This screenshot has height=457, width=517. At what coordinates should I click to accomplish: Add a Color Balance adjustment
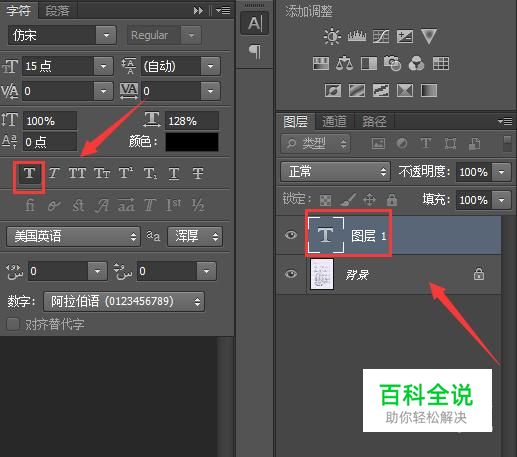(x=344, y=63)
